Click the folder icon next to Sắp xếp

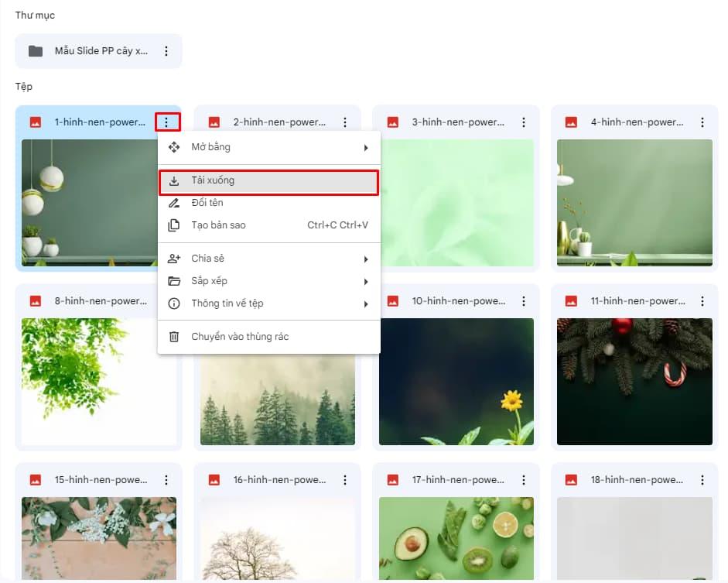pyautogui.click(x=174, y=281)
